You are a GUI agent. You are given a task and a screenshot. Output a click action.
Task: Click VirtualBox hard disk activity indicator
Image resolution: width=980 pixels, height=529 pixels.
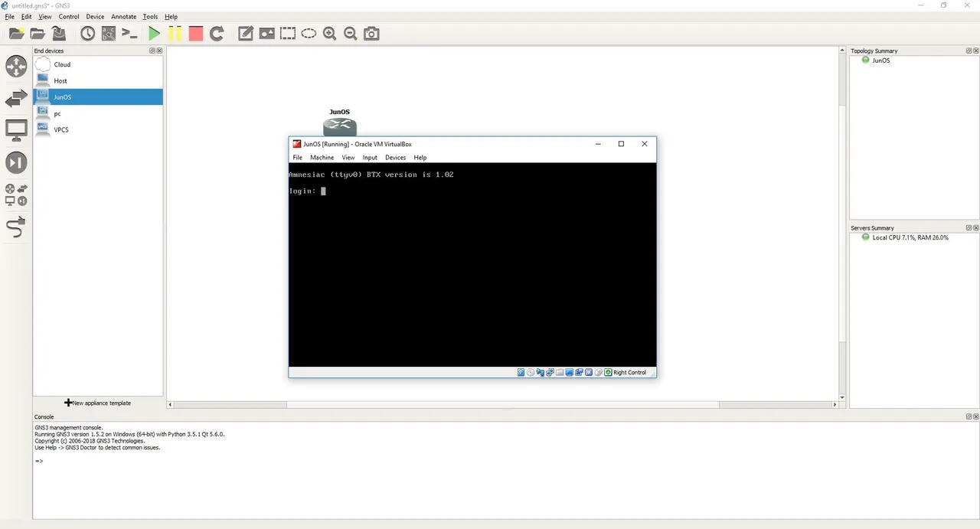click(x=521, y=373)
